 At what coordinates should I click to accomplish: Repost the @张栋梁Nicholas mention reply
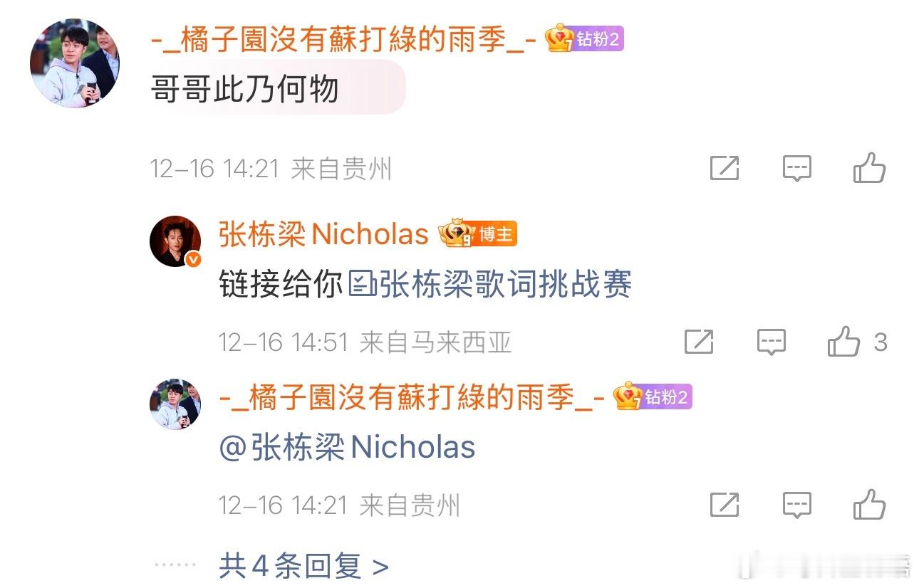[725, 505]
